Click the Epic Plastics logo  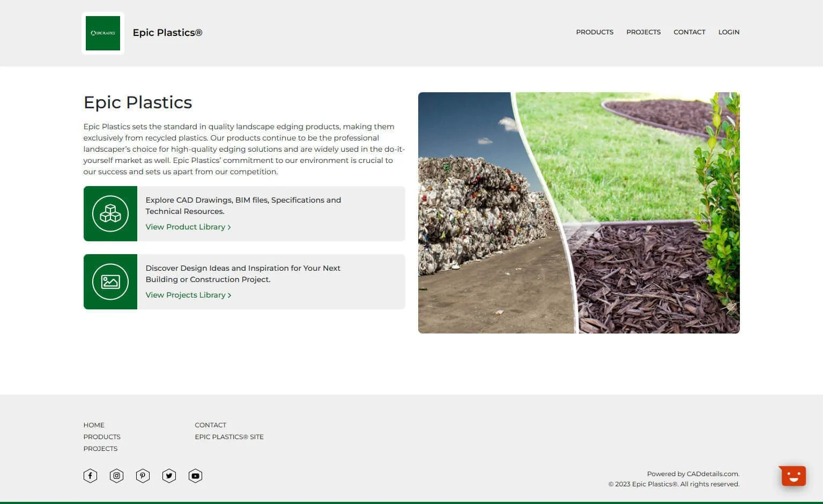point(102,33)
